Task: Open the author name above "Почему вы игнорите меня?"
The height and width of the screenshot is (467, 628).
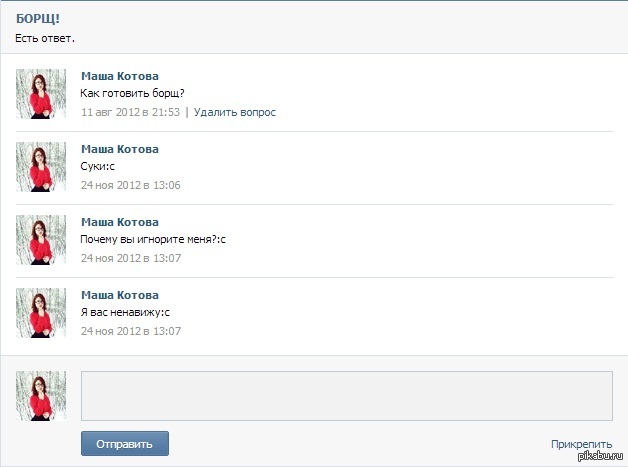Action: point(119,222)
